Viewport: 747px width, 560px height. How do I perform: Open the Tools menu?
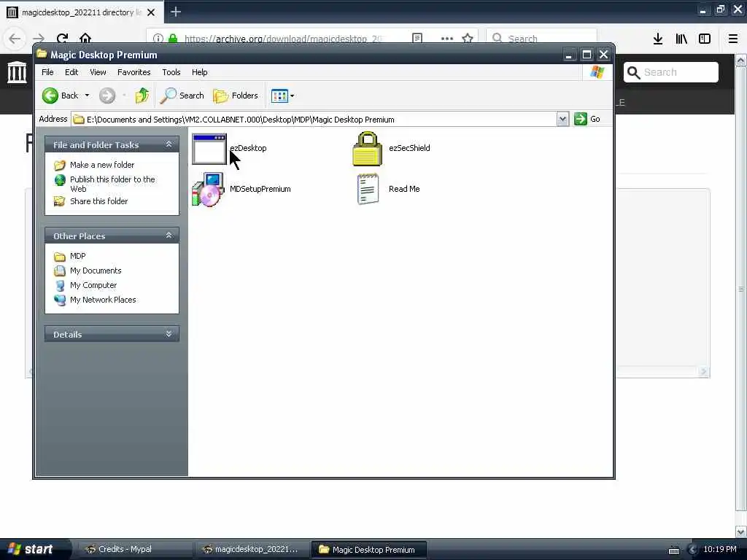(x=171, y=72)
